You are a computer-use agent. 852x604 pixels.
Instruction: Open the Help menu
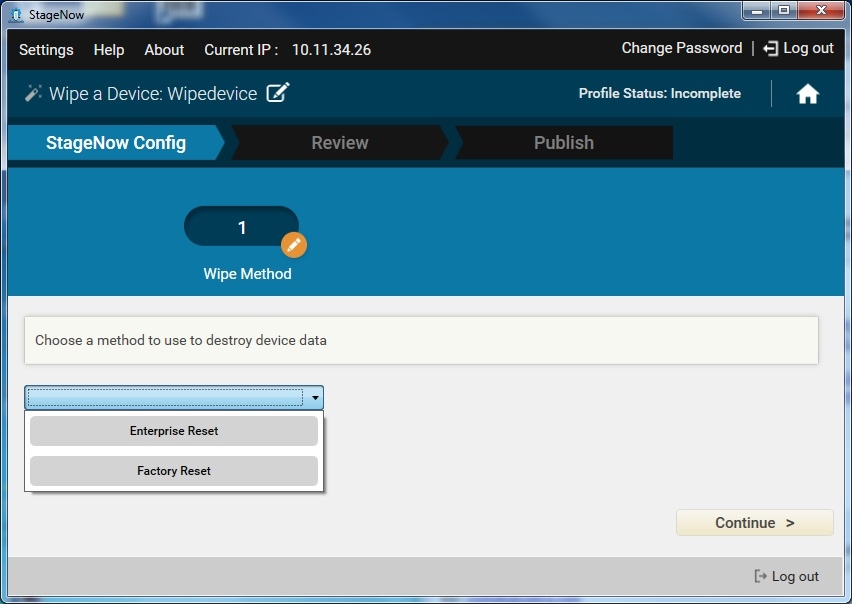tap(109, 50)
